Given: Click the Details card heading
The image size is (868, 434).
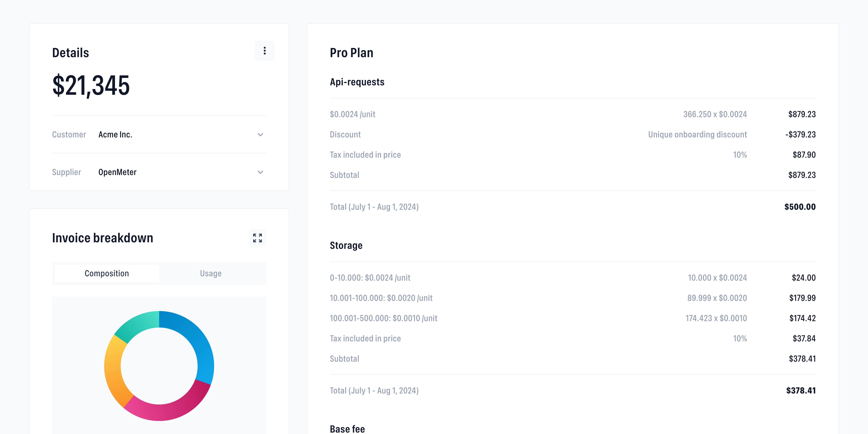Looking at the screenshot, I should click(70, 53).
